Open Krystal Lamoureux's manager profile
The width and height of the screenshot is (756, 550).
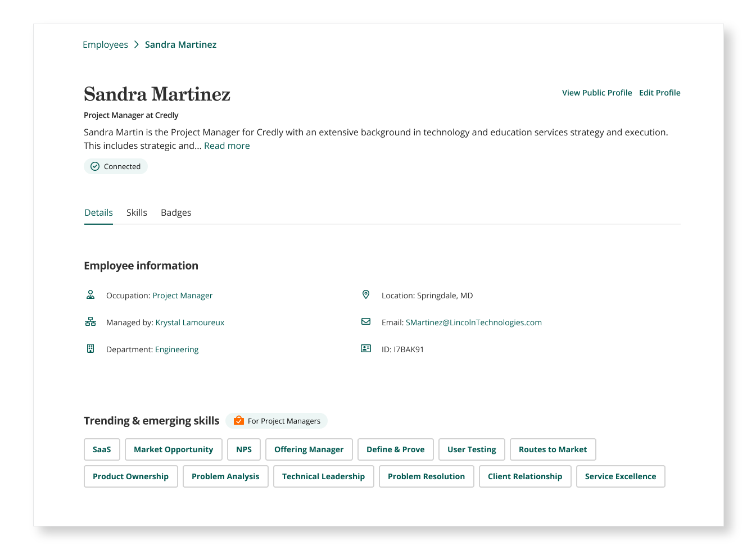189,322
